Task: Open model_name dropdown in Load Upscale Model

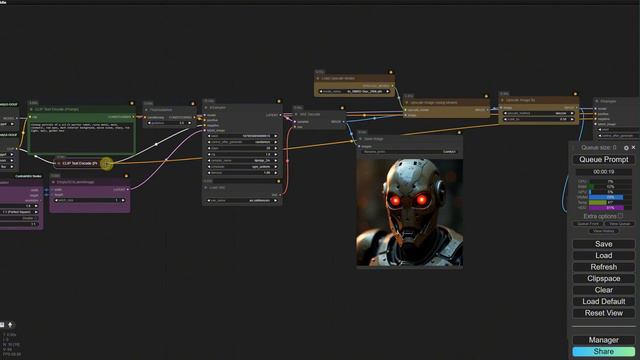Action: click(354, 91)
